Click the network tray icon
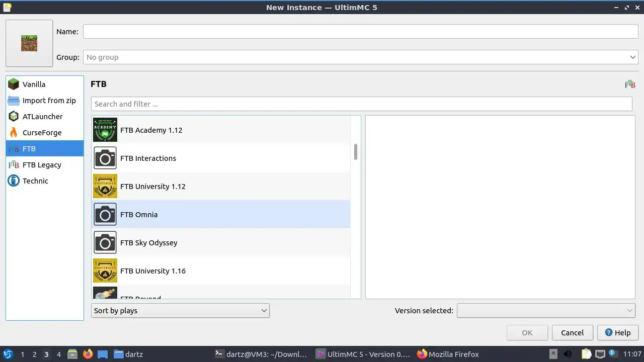The width and height of the screenshot is (644, 362). pyautogui.click(x=600, y=354)
